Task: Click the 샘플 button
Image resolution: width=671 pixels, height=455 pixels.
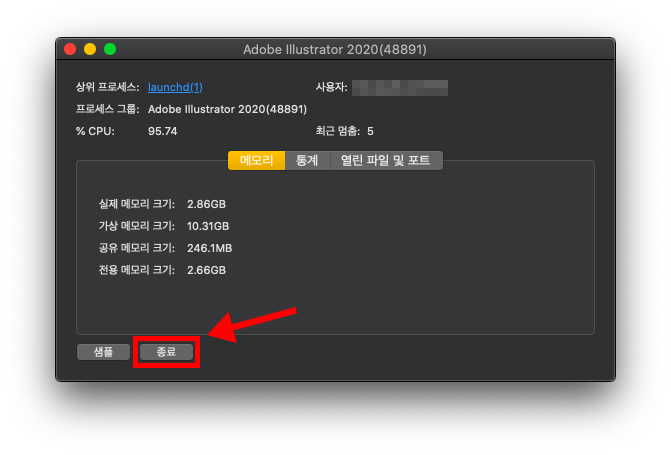Action: (103, 352)
